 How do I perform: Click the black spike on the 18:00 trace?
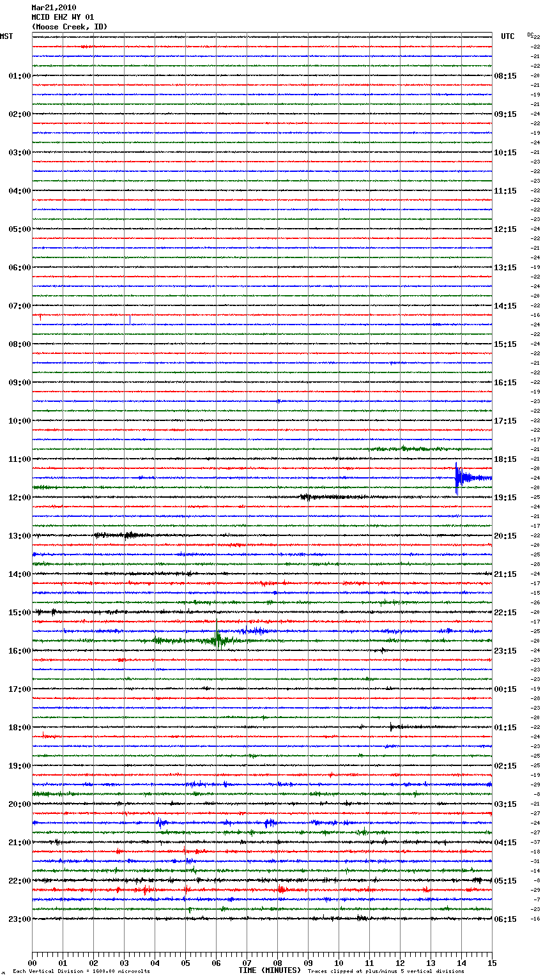pos(392,726)
